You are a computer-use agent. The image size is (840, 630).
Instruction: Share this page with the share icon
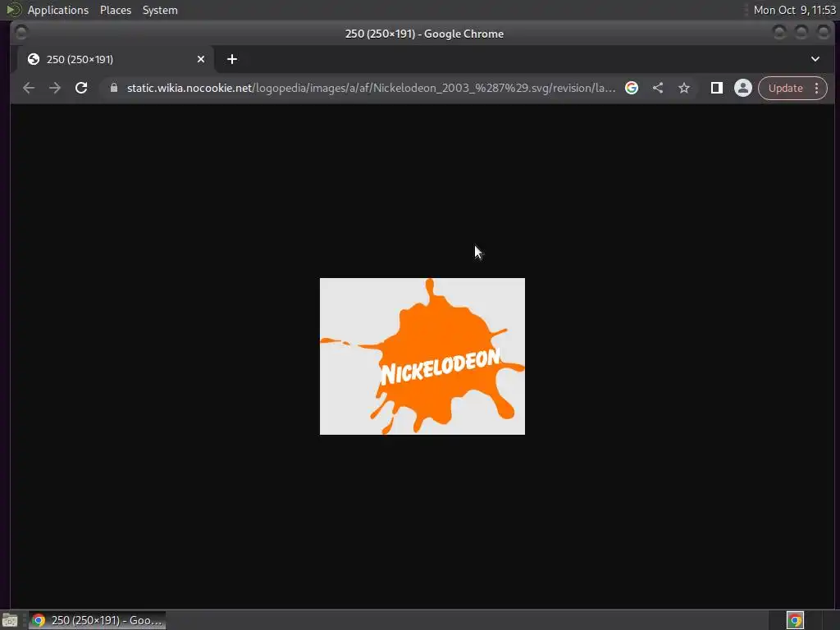pos(658,88)
